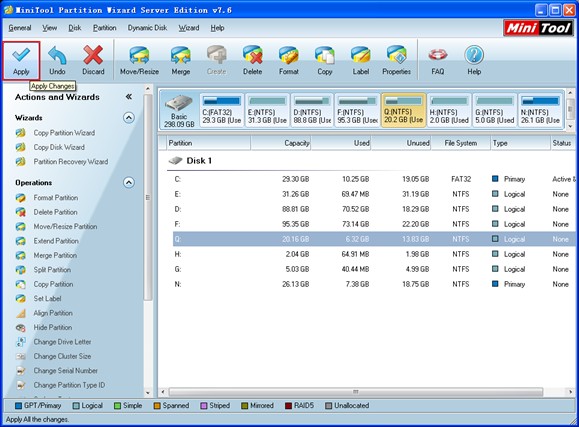Viewport: 579px width, 427px height.
Task: Select C:(FAT32) block in disk map
Action: (x=222, y=110)
